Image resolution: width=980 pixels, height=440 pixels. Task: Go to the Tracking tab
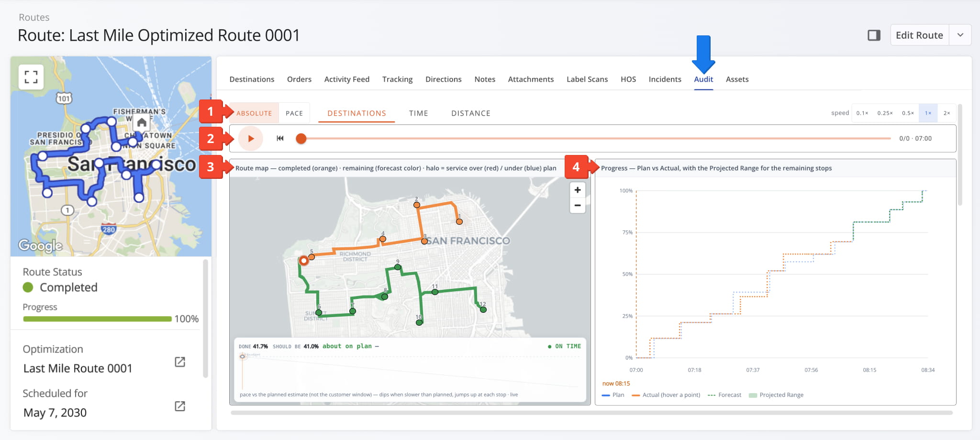(x=397, y=79)
